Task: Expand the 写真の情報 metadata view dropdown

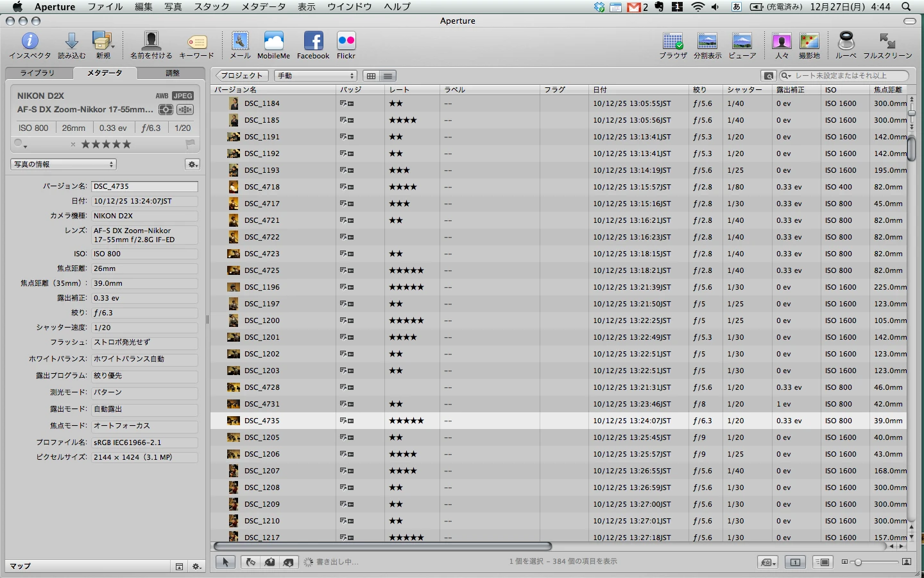Action: (63, 164)
